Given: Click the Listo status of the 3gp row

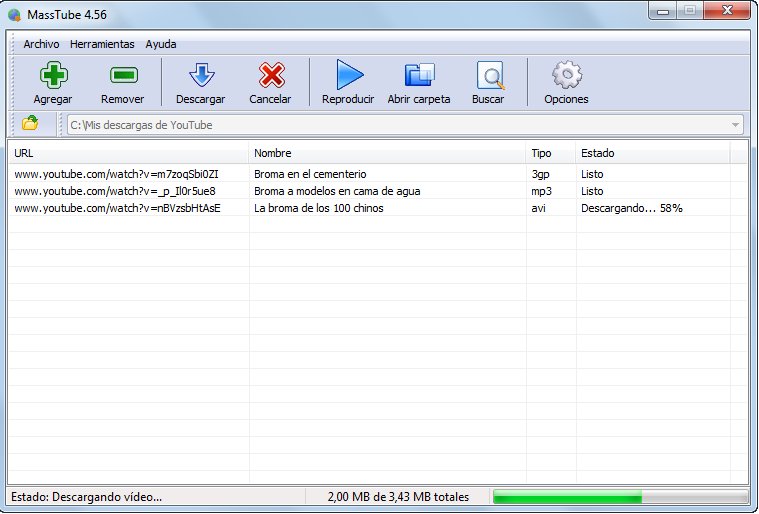Looking at the screenshot, I should [x=592, y=174].
